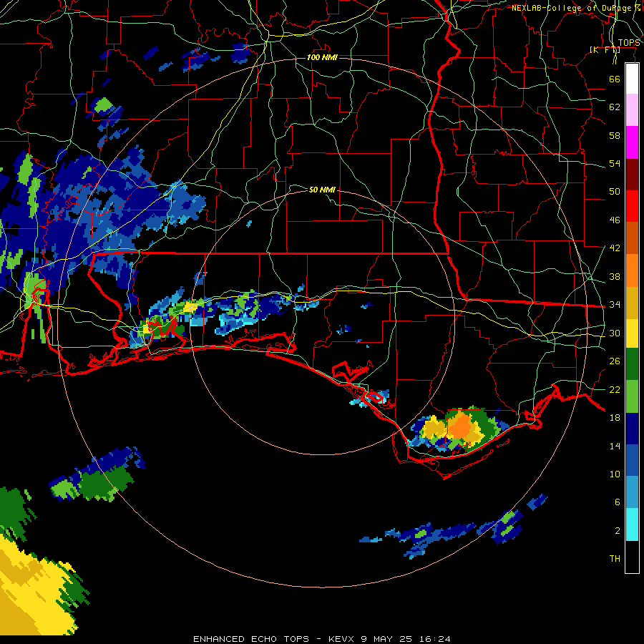Click the '100 NMI' range ring label

coord(322,57)
